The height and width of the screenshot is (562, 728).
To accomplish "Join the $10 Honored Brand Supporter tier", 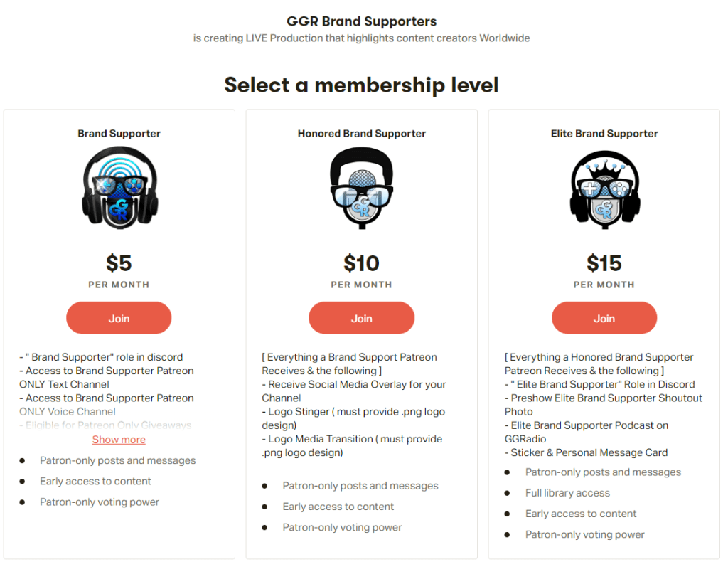I will (361, 318).
